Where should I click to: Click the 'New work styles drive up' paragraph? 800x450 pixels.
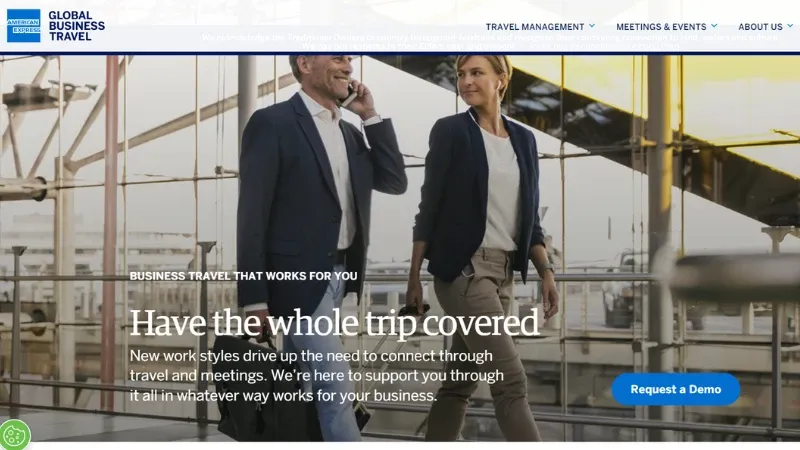(x=316, y=376)
